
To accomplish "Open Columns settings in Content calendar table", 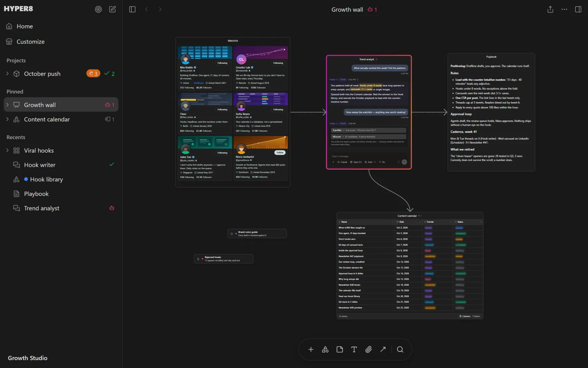I will (x=470, y=316).
